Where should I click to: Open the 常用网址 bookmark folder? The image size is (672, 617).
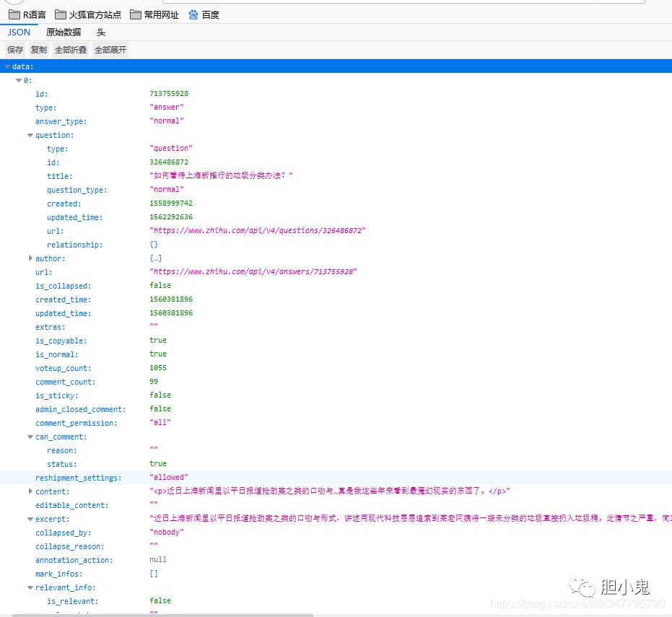pyautogui.click(x=154, y=15)
